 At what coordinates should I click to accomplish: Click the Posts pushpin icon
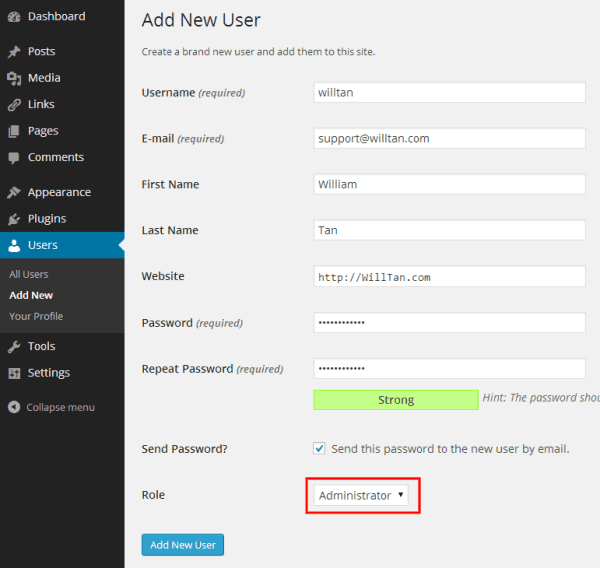pos(14,52)
